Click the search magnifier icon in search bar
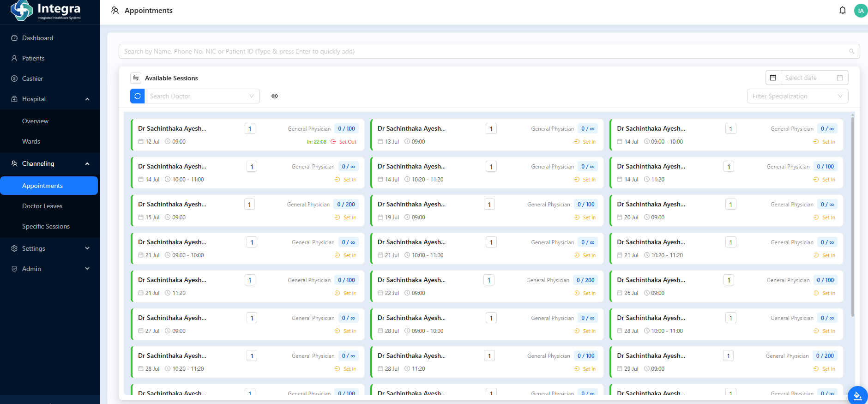Viewport: 868px width, 404px height. [x=852, y=51]
